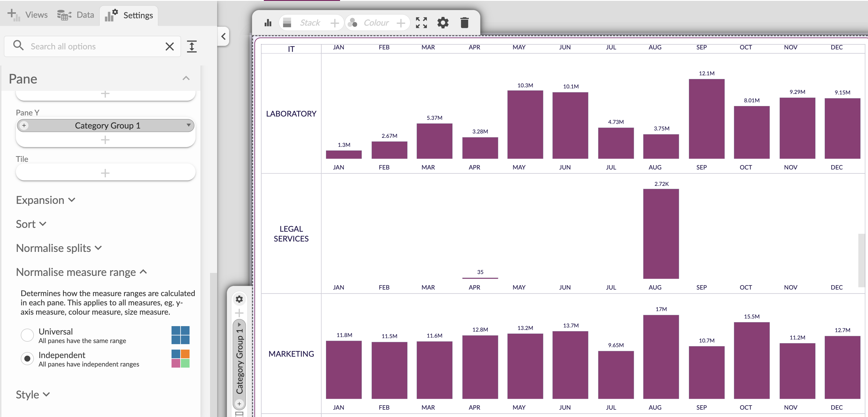Click the collapse all options icon

[192, 46]
